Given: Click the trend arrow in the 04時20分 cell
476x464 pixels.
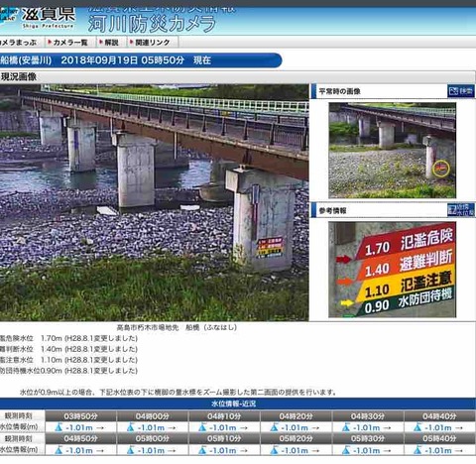Looking at the screenshot, I should (x=315, y=427).
